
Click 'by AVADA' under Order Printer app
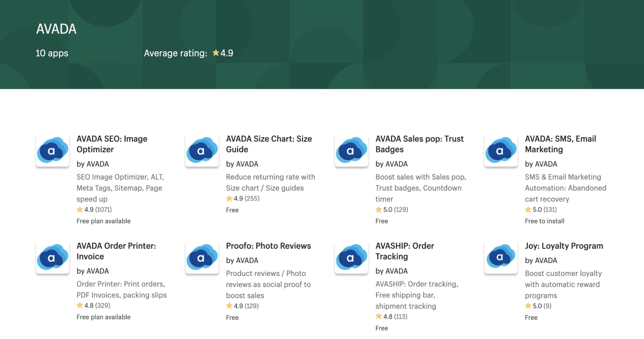(x=93, y=271)
